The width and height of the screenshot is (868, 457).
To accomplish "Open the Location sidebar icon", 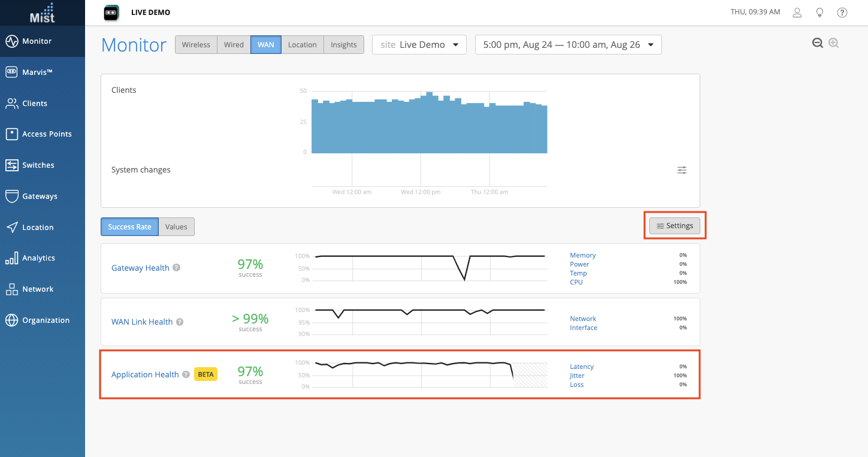I will 11,228.
